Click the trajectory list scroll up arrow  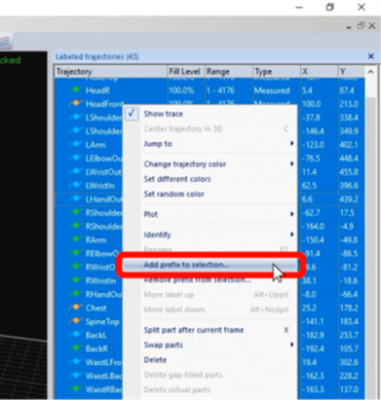click(x=370, y=72)
